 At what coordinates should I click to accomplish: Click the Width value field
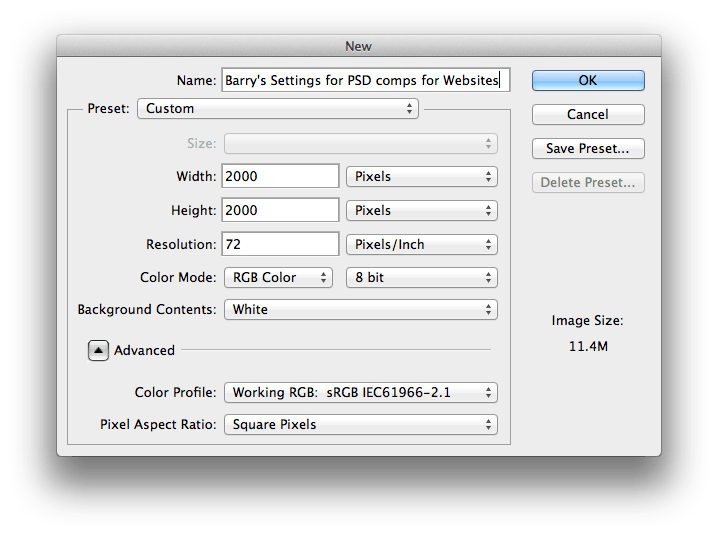click(x=280, y=176)
